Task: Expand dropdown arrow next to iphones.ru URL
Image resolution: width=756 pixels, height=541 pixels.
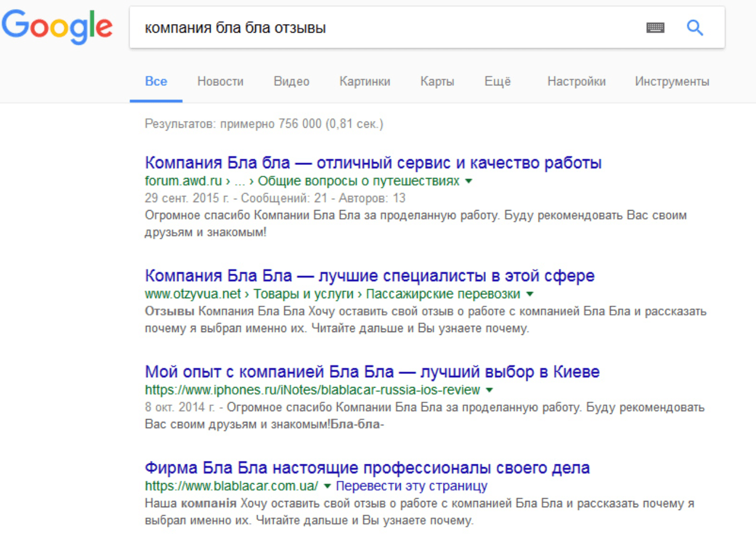Action: click(x=489, y=390)
